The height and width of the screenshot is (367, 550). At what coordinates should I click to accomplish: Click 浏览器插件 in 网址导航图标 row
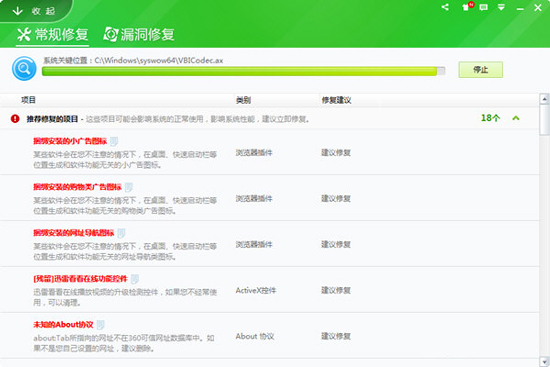pos(254,245)
